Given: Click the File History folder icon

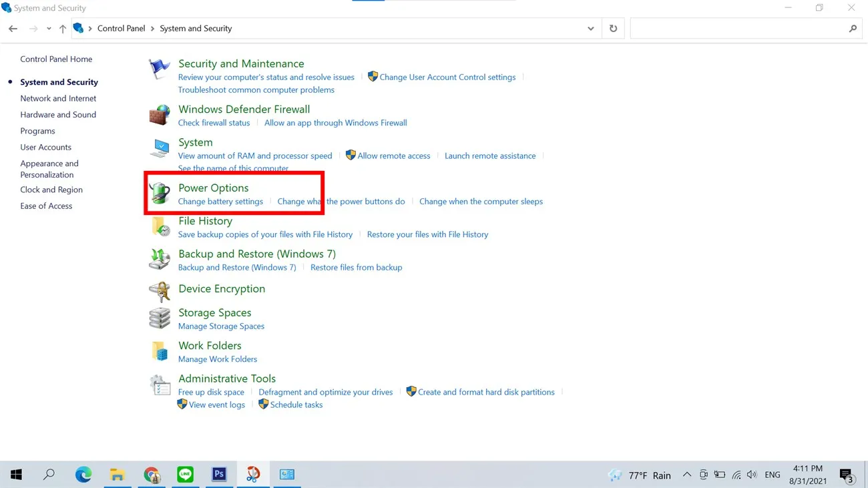Looking at the screenshot, I should (x=160, y=227).
